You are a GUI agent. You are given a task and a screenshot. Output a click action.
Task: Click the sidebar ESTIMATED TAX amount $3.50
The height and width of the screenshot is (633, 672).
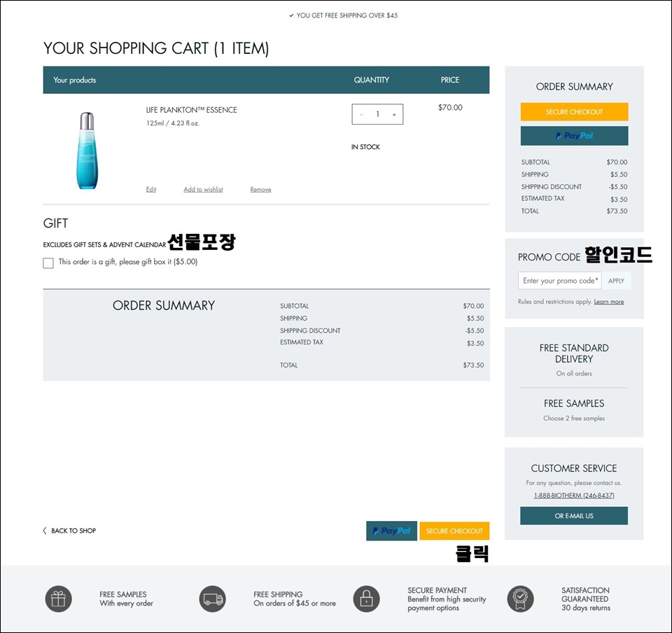619,200
